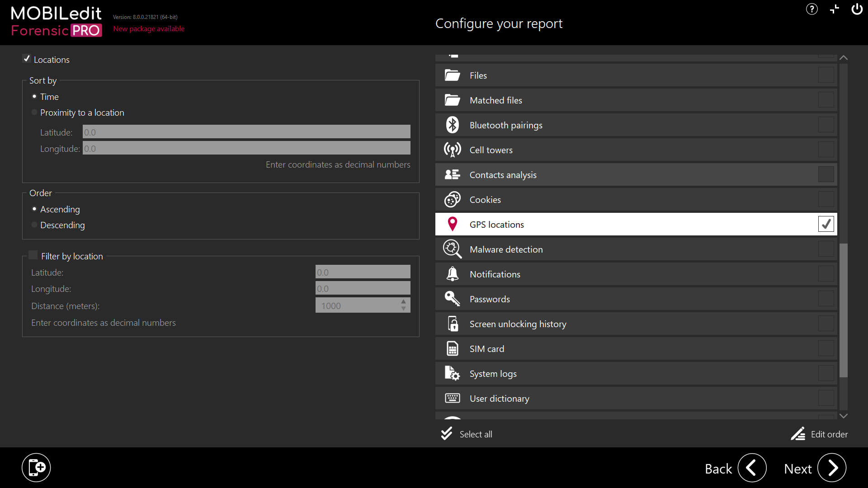The height and width of the screenshot is (488, 868).
Task: Click the help question mark icon
Action: tap(811, 9)
